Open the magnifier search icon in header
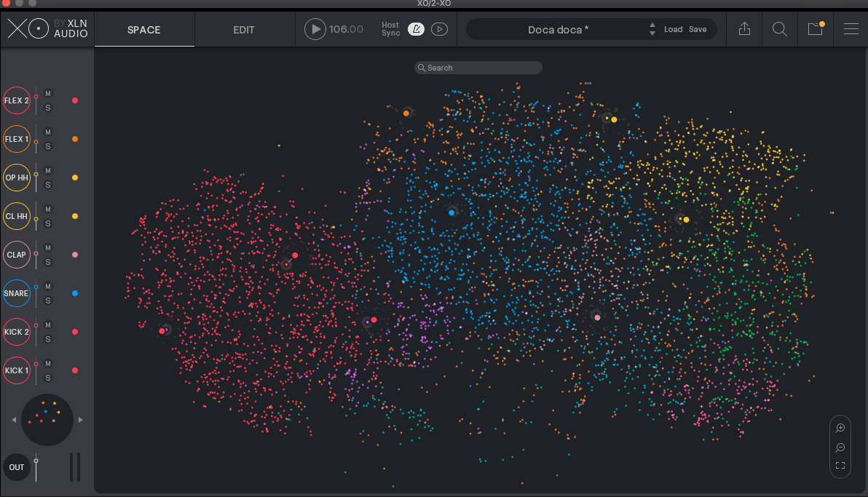This screenshot has height=497, width=868. [x=779, y=29]
